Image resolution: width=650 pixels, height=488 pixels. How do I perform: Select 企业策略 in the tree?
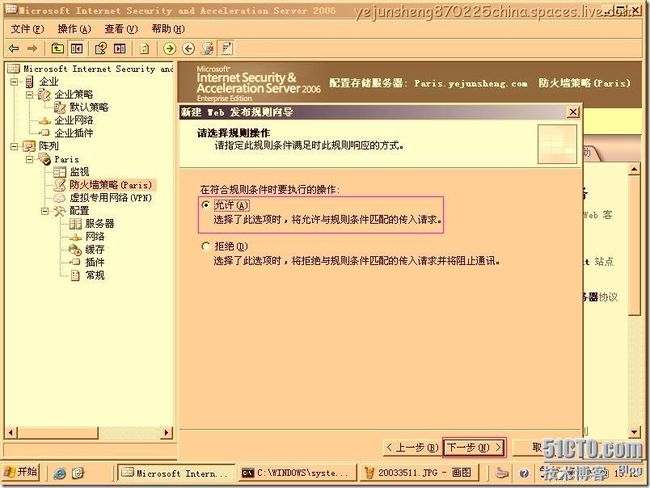click(74, 95)
